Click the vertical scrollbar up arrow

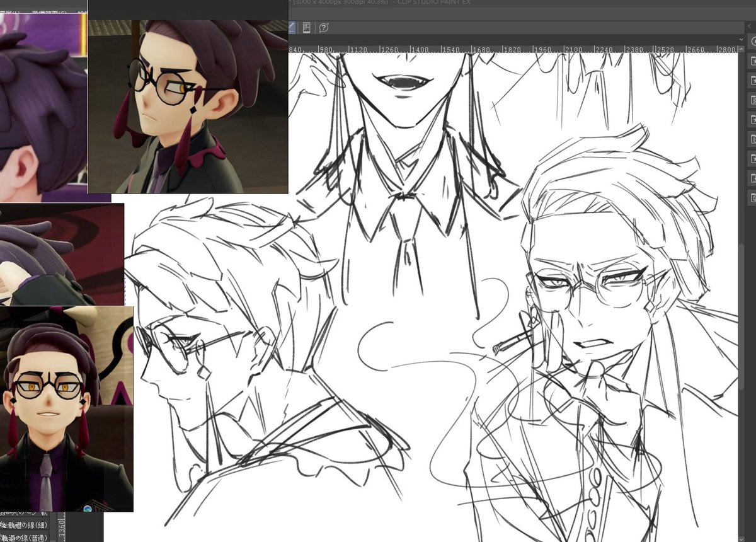click(x=742, y=50)
